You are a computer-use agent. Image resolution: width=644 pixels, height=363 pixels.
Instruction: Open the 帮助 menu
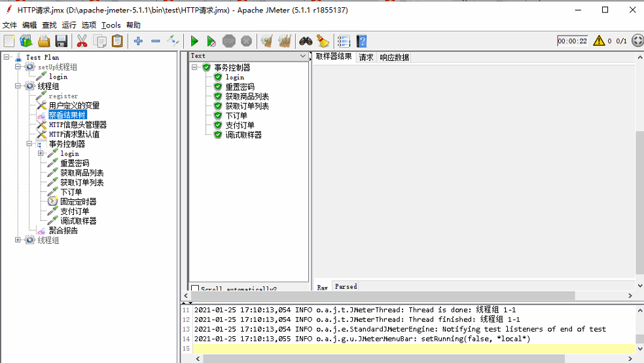134,25
